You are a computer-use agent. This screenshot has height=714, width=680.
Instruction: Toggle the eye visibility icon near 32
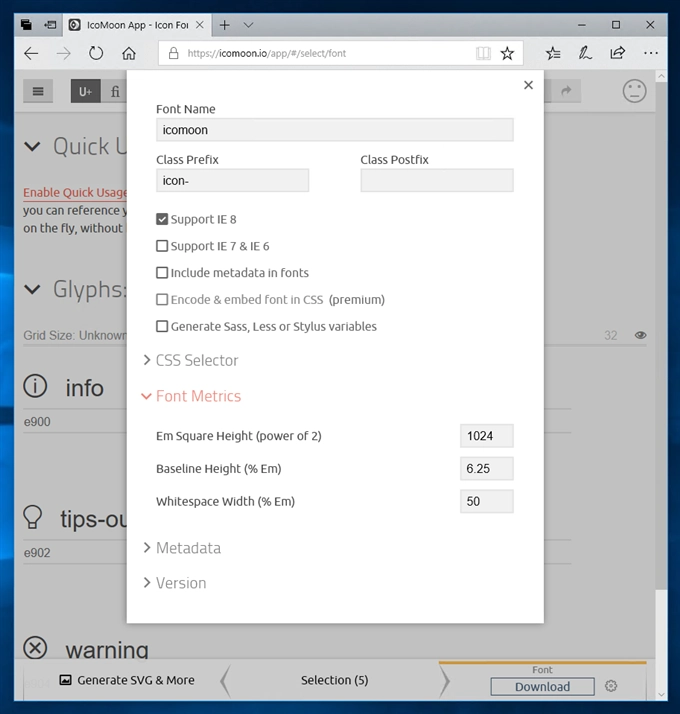tap(640, 335)
